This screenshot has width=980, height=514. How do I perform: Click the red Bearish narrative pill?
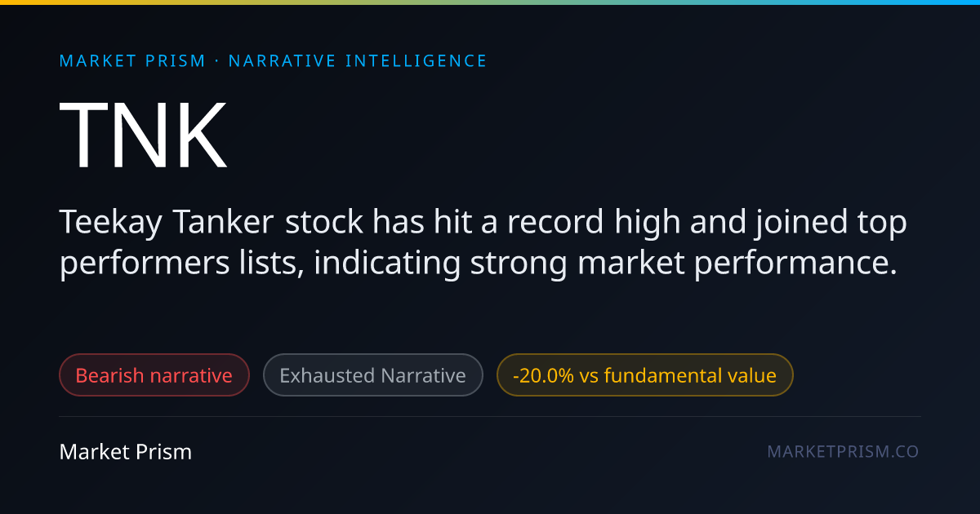[154, 375]
